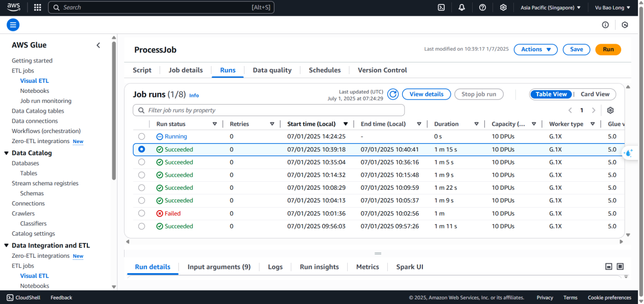Viewport: 644px width, 304px height.
Task: Click the Save button
Action: pyautogui.click(x=576, y=49)
